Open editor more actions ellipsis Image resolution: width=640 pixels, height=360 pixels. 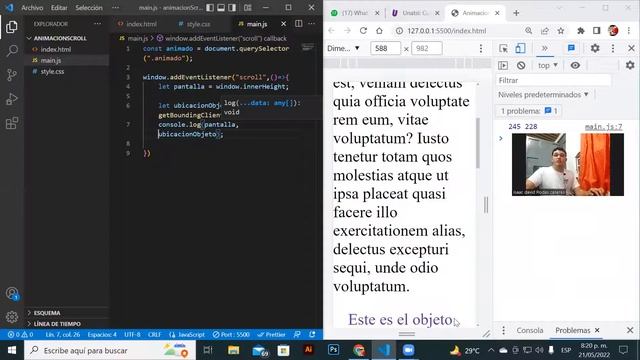click(312, 24)
